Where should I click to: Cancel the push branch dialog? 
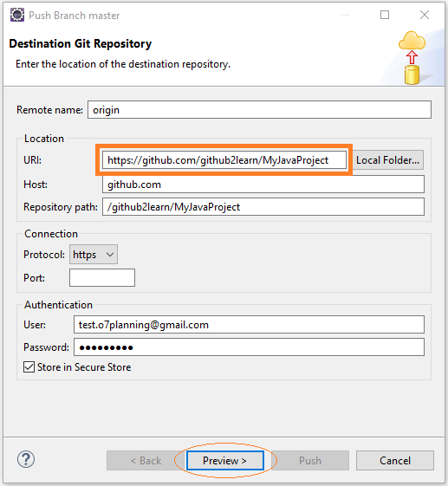(394, 461)
